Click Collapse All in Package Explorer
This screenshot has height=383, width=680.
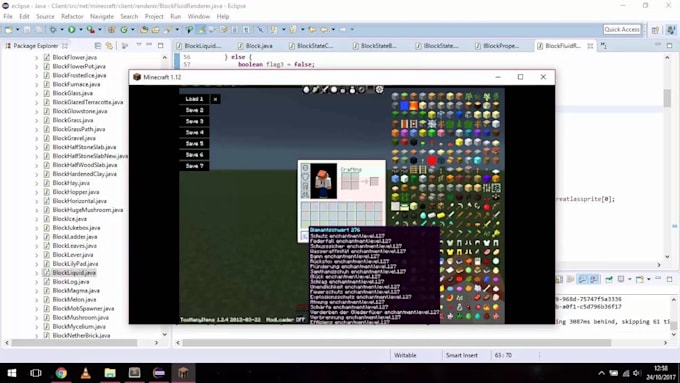pos(98,46)
